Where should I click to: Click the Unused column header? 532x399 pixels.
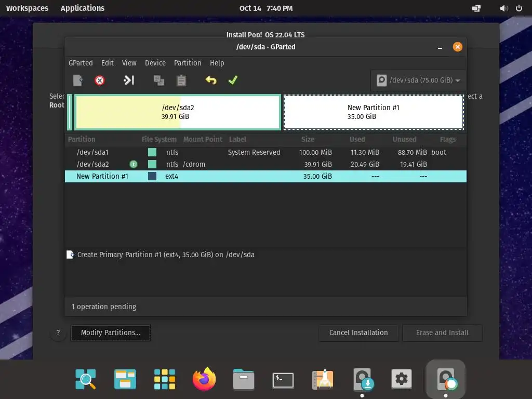tap(404, 139)
